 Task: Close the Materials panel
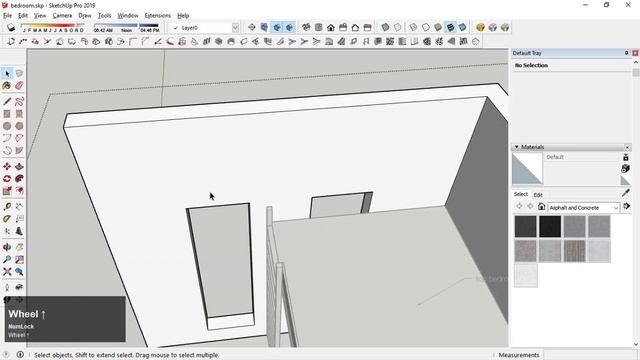pos(627,147)
